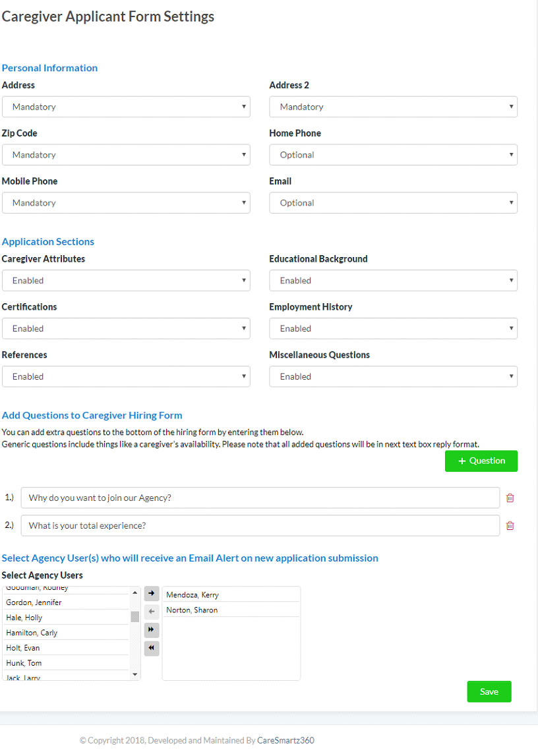Screen dimensions: 538x756
Task: Expand the Caregiver Attributes dropdown
Action: coord(126,281)
